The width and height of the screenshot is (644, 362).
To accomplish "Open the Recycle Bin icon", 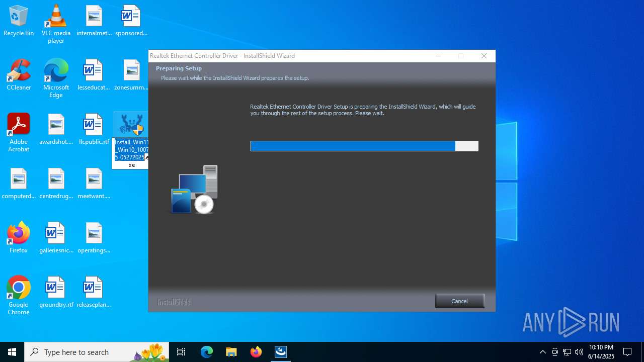I will point(19,21).
